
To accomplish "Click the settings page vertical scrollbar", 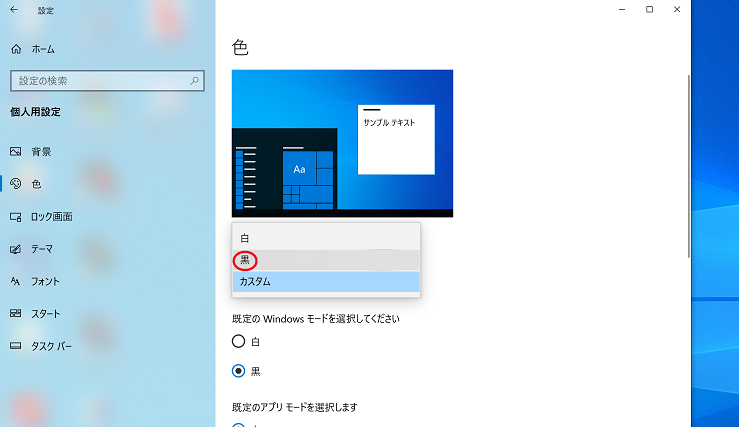I will [x=689, y=166].
